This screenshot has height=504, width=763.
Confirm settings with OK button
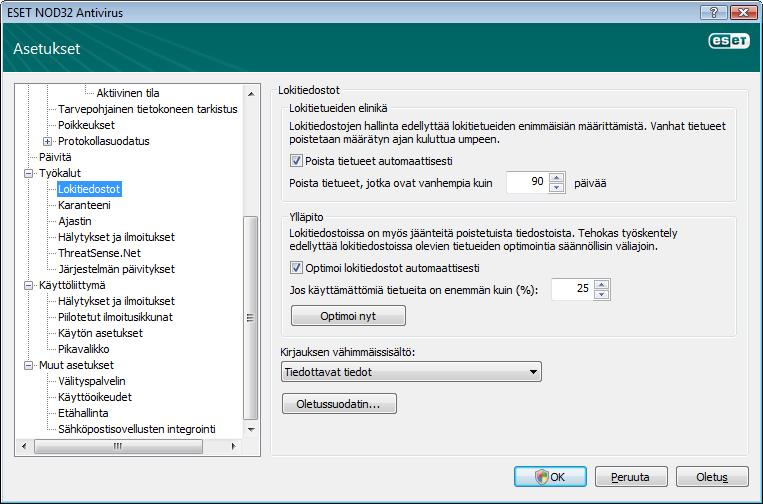tap(550, 477)
